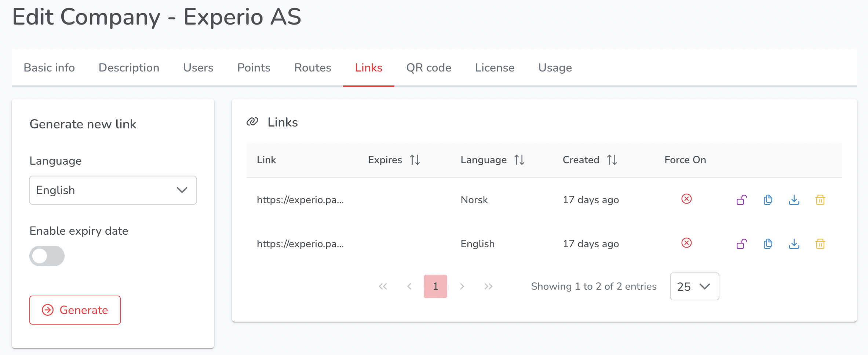Sort table by Created column
The image size is (868, 355).
click(612, 160)
